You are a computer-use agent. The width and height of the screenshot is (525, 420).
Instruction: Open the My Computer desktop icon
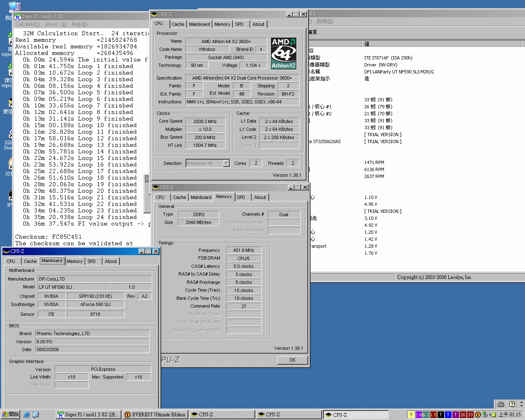15,7
